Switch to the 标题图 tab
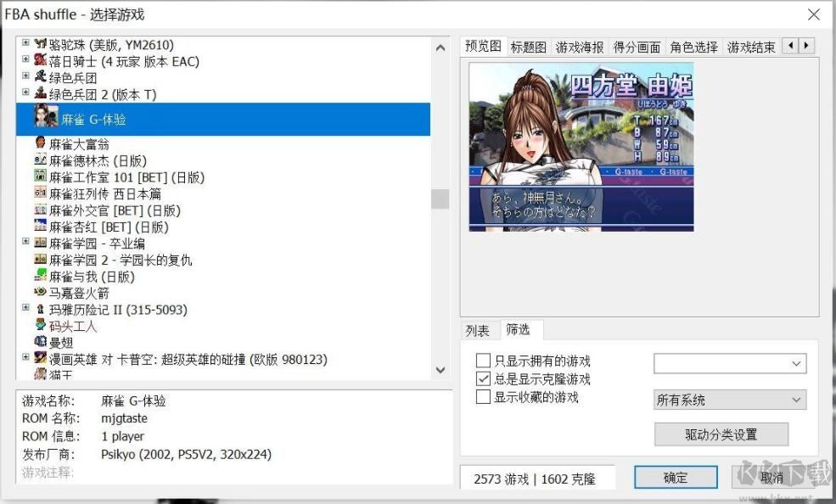 point(529,48)
